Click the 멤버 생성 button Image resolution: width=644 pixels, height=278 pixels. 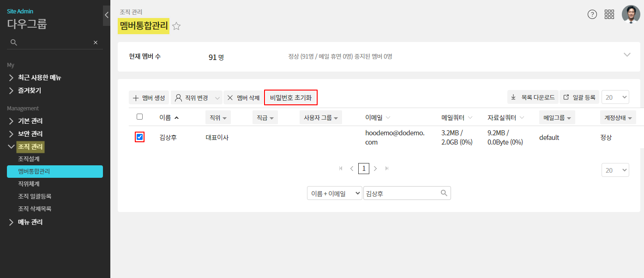pyautogui.click(x=149, y=98)
